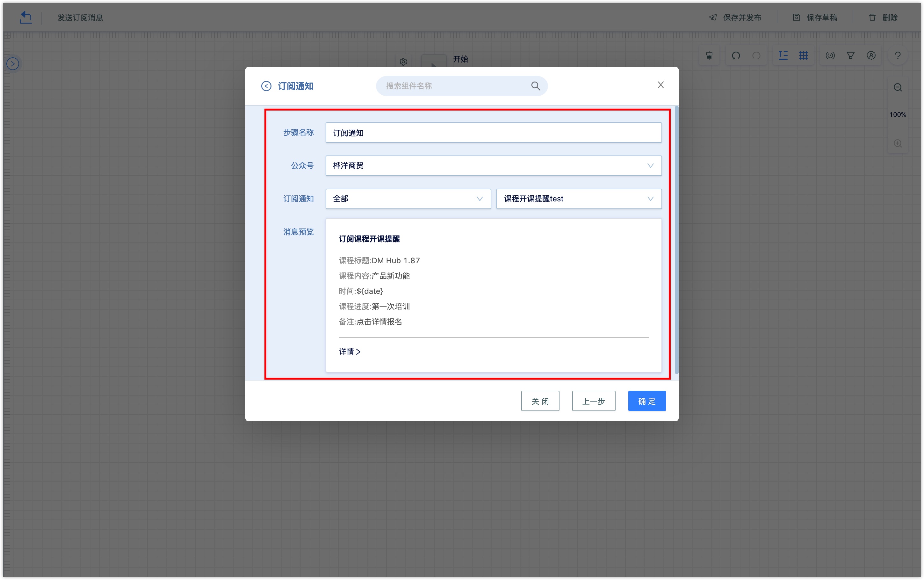924x580 pixels.
Task: Click the 订阅课程开课提醒 preview title
Action: click(x=369, y=239)
